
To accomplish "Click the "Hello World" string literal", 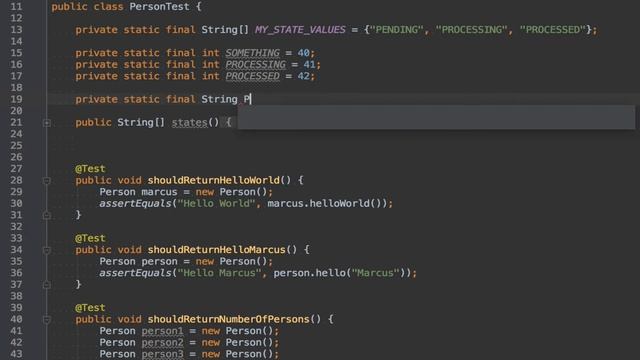I will [x=216, y=203].
